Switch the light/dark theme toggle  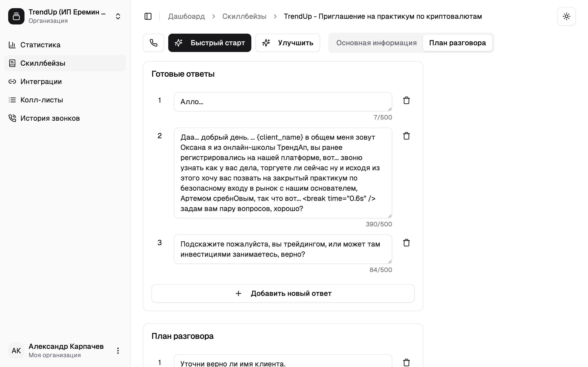tap(566, 16)
